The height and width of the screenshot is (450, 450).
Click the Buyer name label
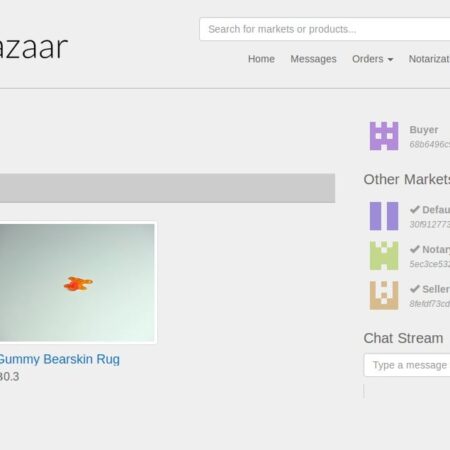pyautogui.click(x=424, y=130)
